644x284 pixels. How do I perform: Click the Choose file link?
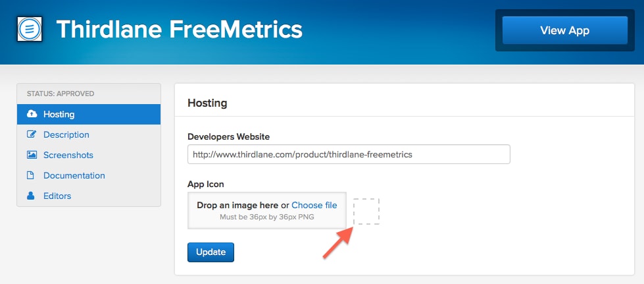point(314,206)
